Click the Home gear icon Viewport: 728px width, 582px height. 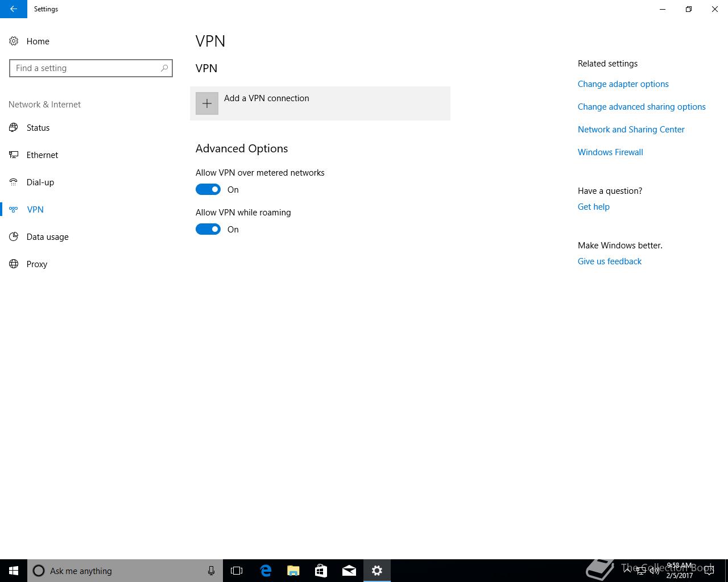(x=14, y=41)
